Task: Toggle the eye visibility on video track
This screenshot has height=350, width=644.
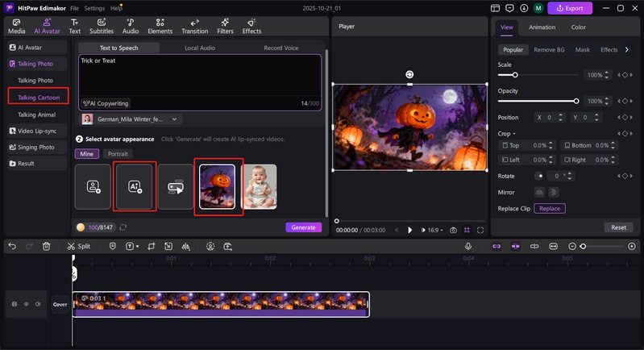Action: (26, 304)
